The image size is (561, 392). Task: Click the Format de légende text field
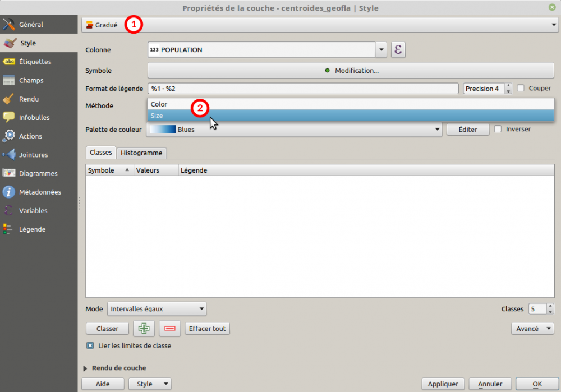point(303,89)
